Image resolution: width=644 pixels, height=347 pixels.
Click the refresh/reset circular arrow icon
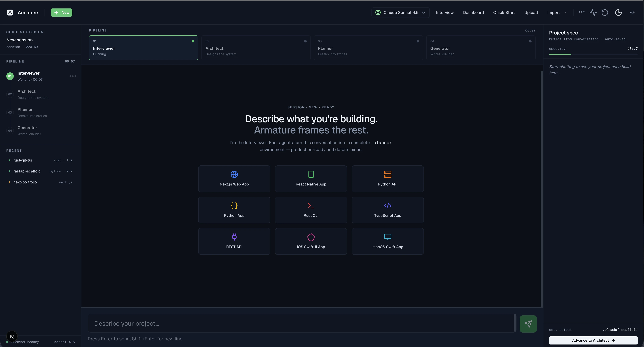pyautogui.click(x=605, y=13)
